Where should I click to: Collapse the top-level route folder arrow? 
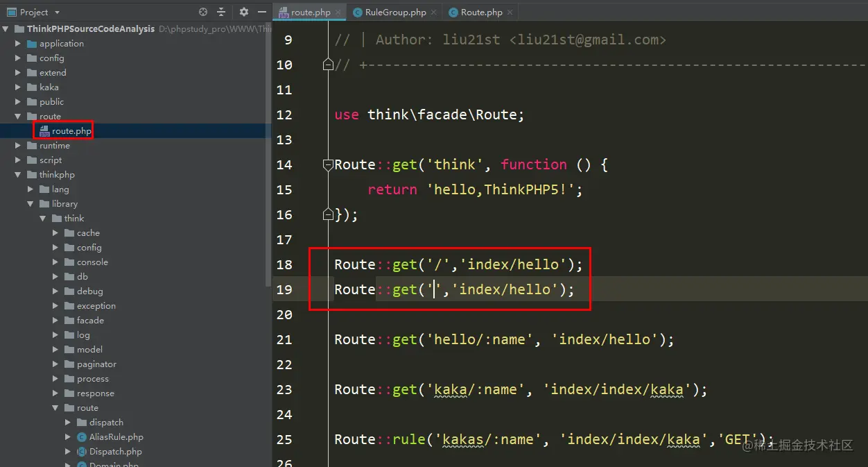point(18,117)
